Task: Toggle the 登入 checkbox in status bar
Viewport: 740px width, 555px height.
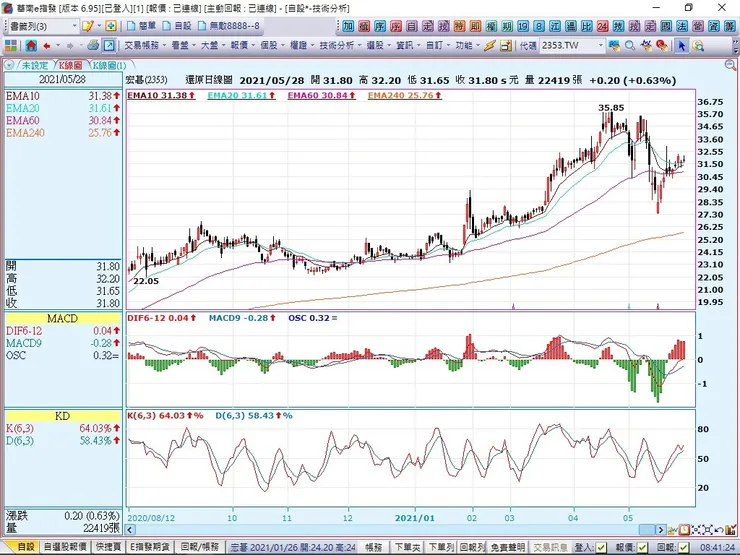Action: (x=601, y=547)
